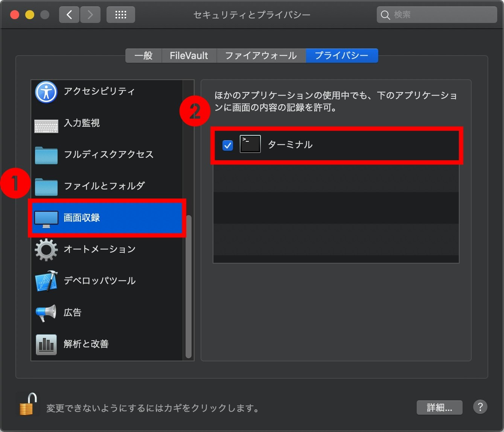Viewport: 504px width, 432px height.
Task: Open help with the question mark button
Action: [x=480, y=407]
